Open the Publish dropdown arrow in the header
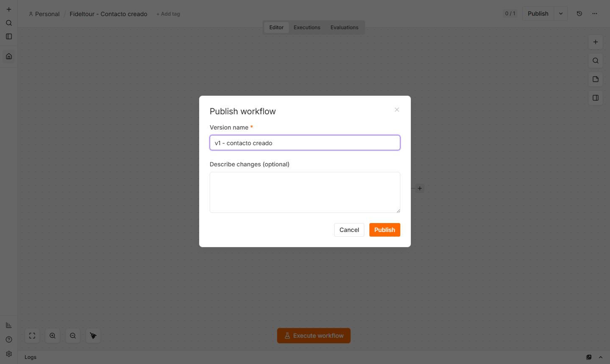Image resolution: width=610 pixels, height=364 pixels. (x=561, y=14)
